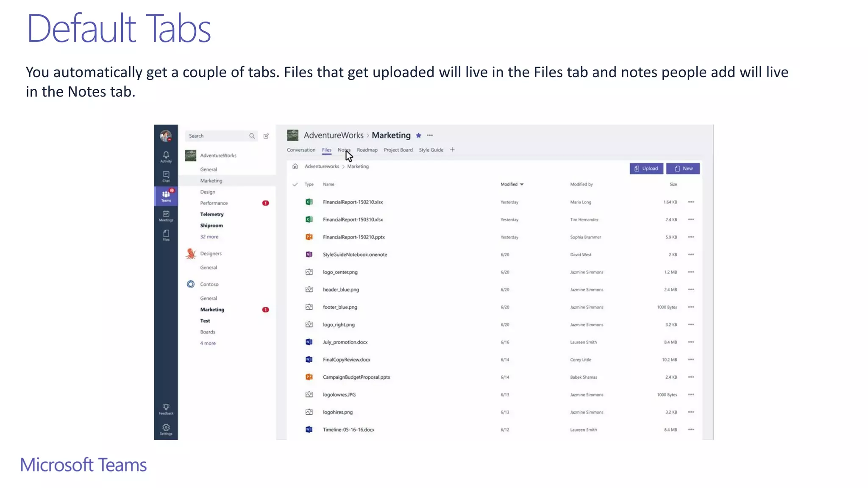This screenshot has width=868, height=488.
Task: Open file logo_right.png
Action: 339,324
